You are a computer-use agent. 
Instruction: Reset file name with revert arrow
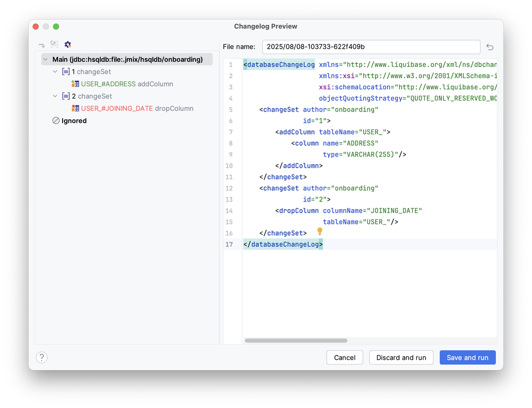pos(490,47)
